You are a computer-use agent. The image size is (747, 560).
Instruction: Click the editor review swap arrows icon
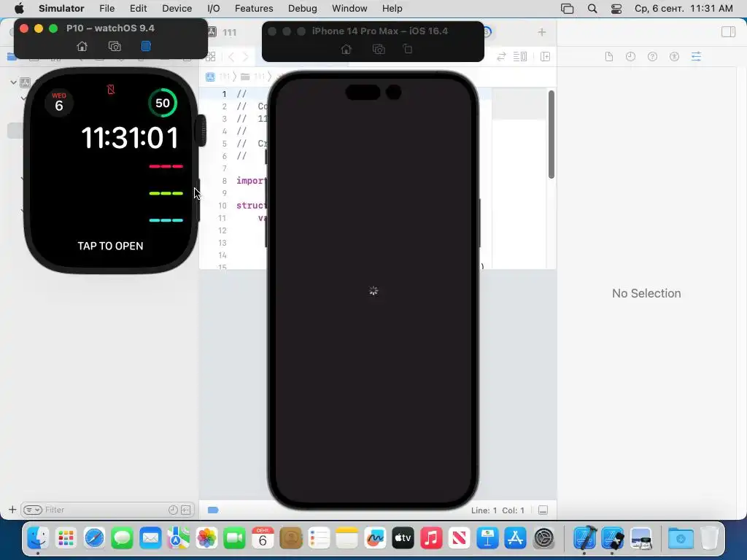(501, 57)
